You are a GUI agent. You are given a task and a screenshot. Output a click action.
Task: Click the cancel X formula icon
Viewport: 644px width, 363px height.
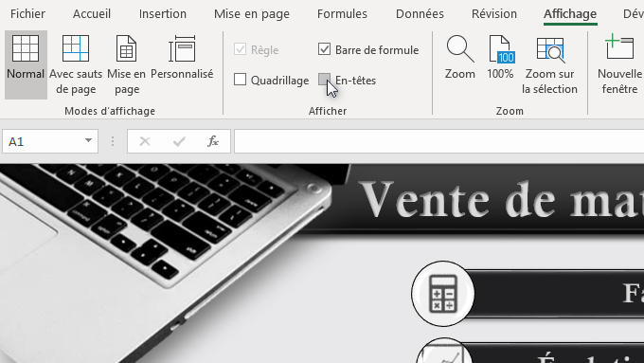pyautogui.click(x=145, y=141)
